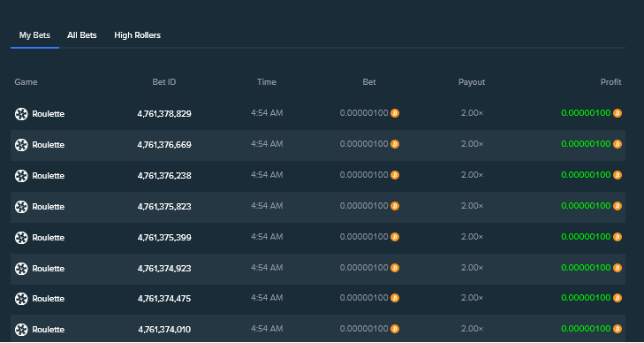Viewport: 644px width, 343px height.
Task: Select the Roulette label in row 4,761,376,238
Action: point(49,176)
